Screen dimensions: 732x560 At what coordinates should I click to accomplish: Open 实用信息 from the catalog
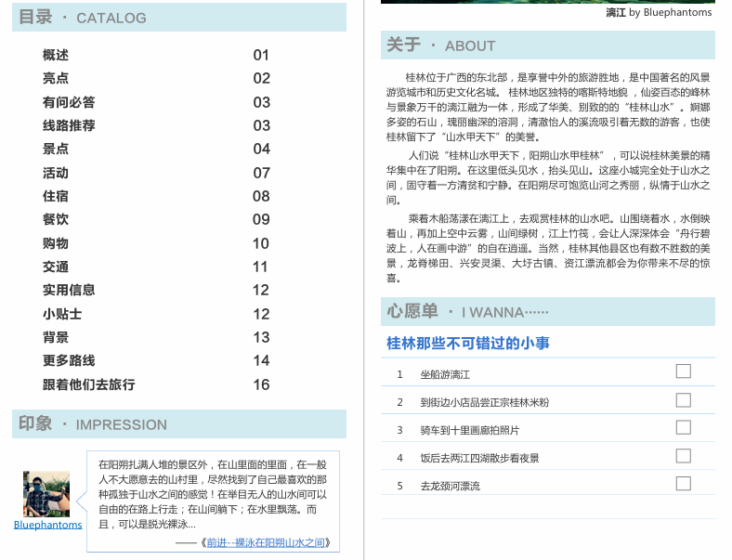click(x=69, y=290)
